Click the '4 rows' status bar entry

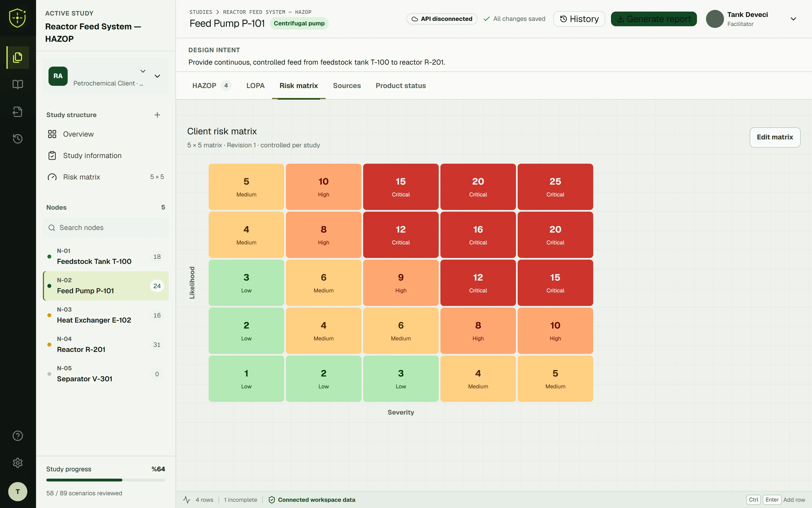tap(204, 500)
